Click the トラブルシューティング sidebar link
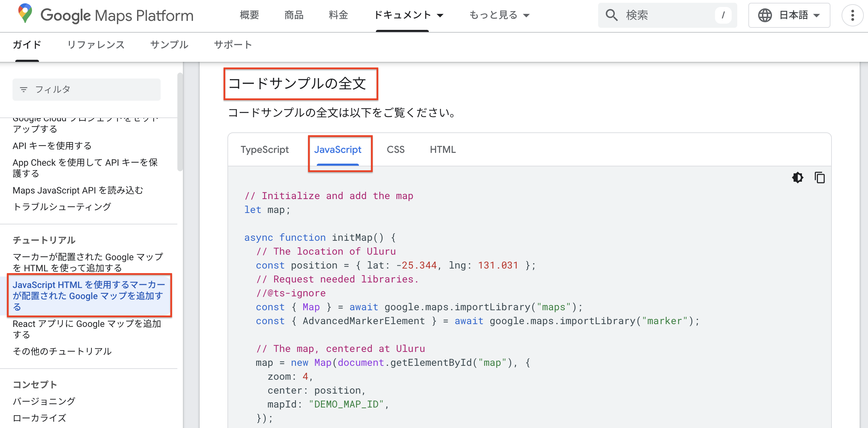The image size is (868, 428). point(62,207)
